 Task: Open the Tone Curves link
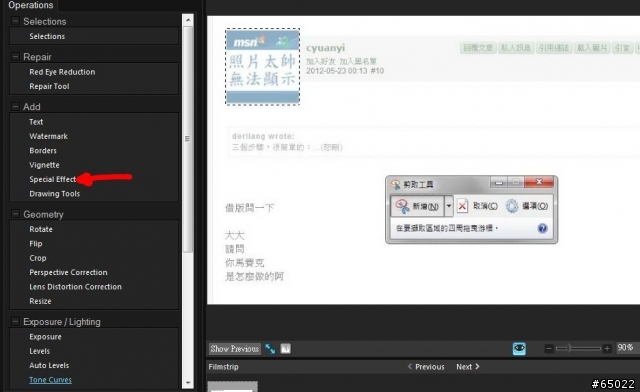(x=50, y=380)
